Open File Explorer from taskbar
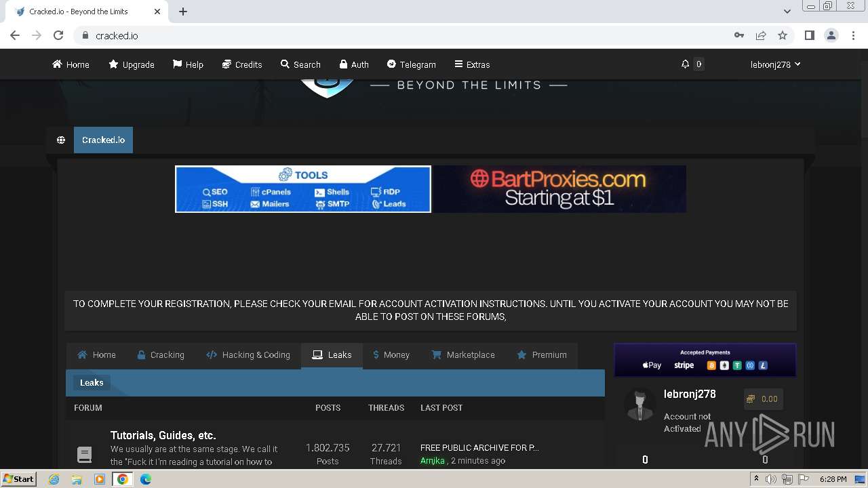The width and height of the screenshot is (868, 488). pos(77,479)
